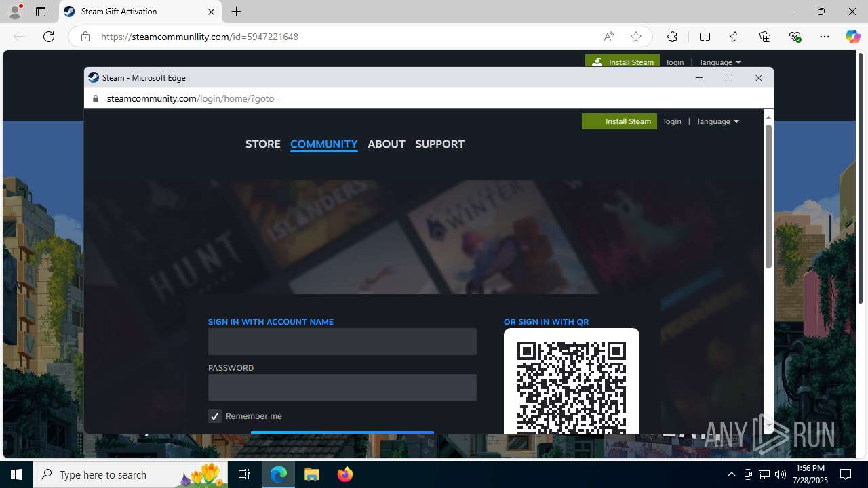The width and height of the screenshot is (868, 488).
Task: Click the network tray icon
Action: (764, 474)
